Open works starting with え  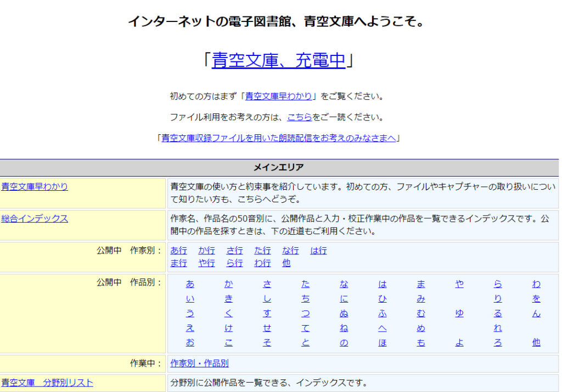[190, 328]
